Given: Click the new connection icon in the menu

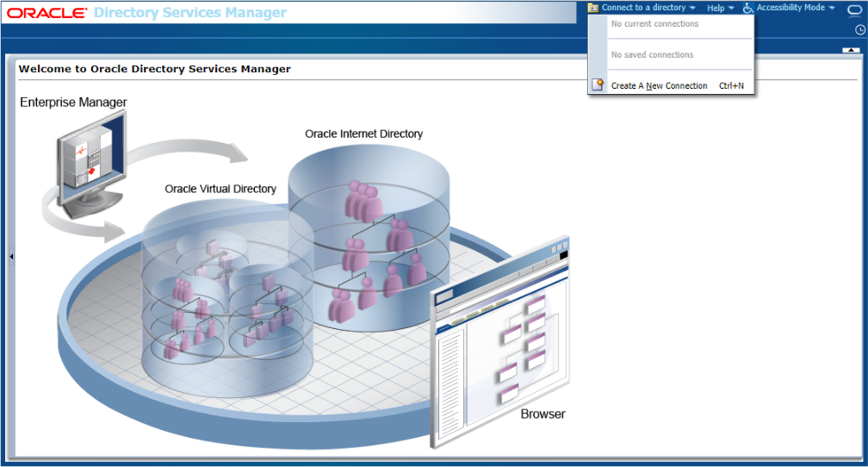Looking at the screenshot, I should (598, 85).
